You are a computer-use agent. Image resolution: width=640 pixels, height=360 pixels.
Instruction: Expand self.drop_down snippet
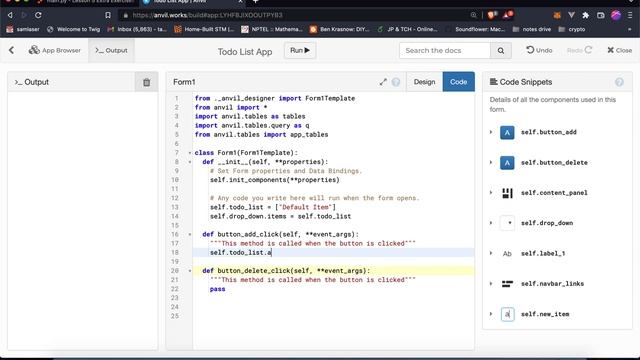click(x=491, y=223)
